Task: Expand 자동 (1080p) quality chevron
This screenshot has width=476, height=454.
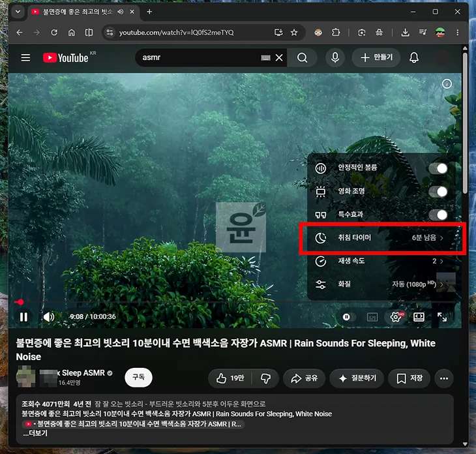Action: pyautogui.click(x=441, y=284)
